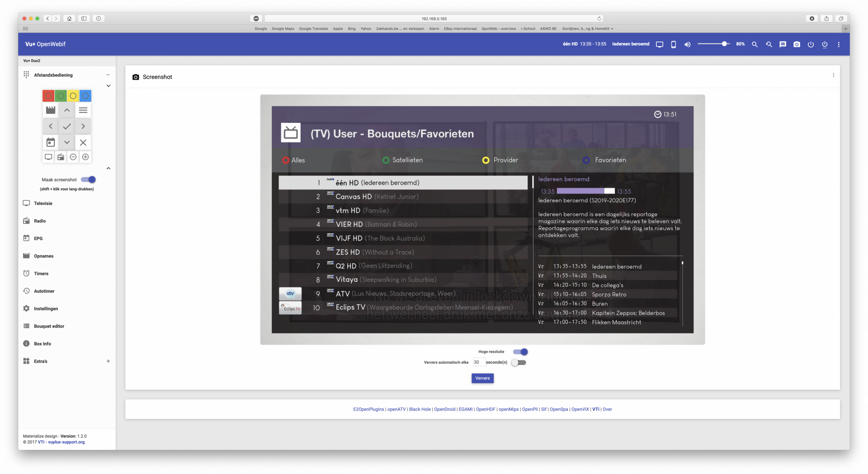Click the movie clapperboard remote button

[x=51, y=110]
